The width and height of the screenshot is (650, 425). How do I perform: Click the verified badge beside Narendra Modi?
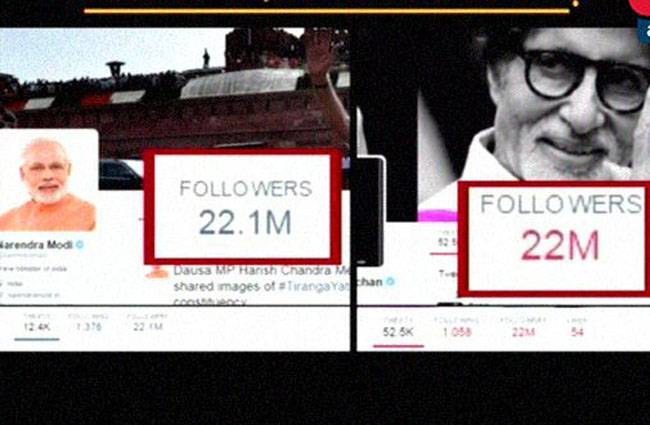(80, 245)
